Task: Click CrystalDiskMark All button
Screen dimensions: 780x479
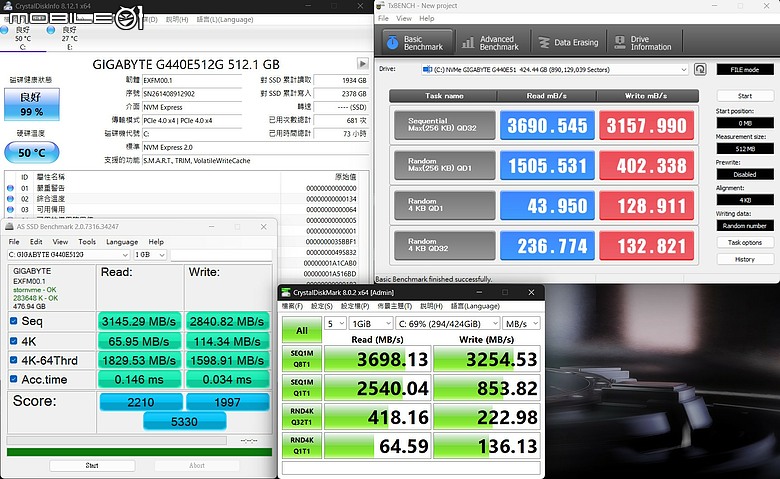Action: pyautogui.click(x=301, y=330)
